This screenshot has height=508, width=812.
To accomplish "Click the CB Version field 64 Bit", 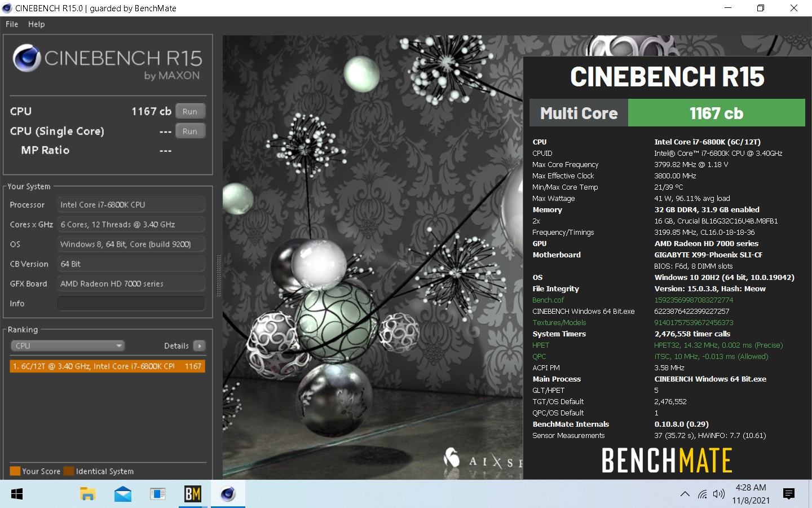I will [x=131, y=264].
